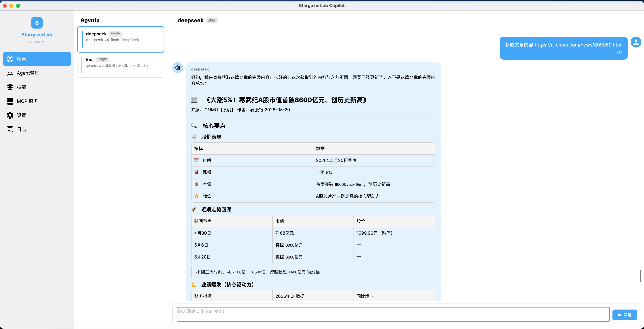Click the 日志 log icon
This screenshot has height=329, width=644.
[10, 129]
